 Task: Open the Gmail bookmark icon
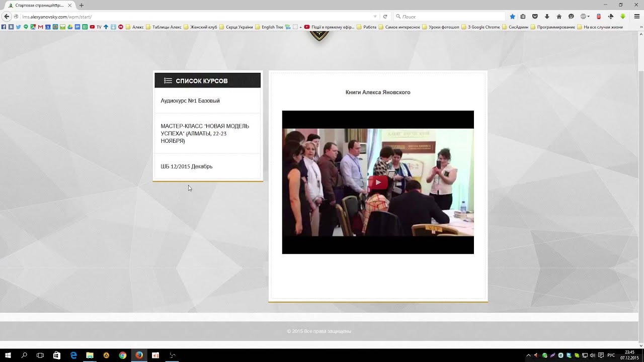[41, 27]
